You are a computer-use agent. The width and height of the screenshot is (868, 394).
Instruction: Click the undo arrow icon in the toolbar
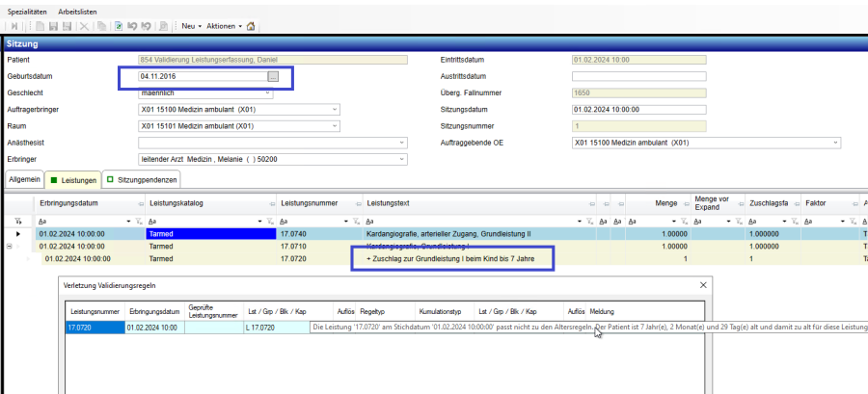(133, 26)
